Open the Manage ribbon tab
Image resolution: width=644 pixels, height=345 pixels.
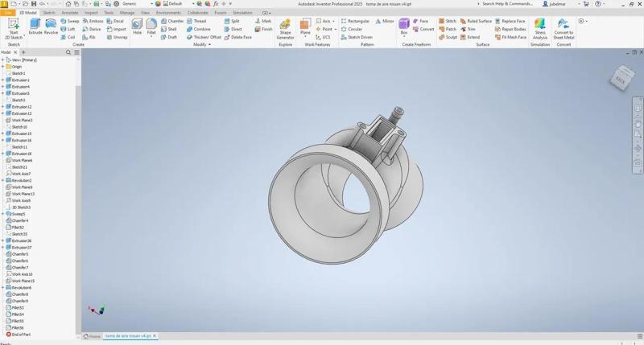pos(127,13)
